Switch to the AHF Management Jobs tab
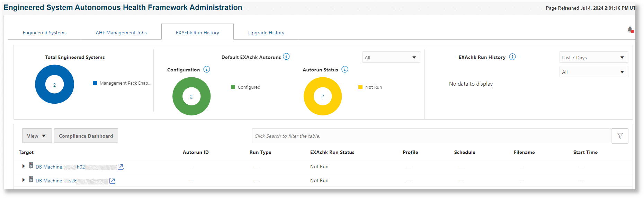The width and height of the screenshot is (644, 198). 121,33
